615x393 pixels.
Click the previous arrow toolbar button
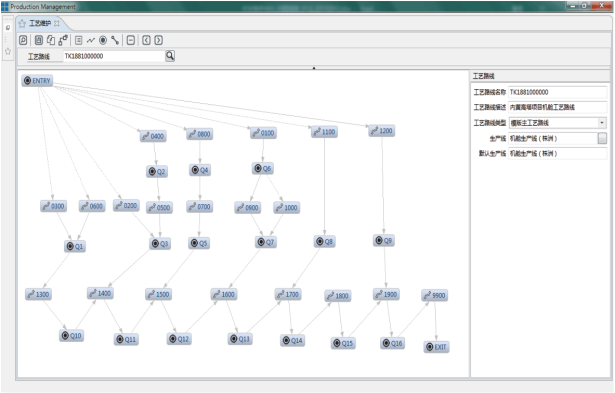click(146, 40)
